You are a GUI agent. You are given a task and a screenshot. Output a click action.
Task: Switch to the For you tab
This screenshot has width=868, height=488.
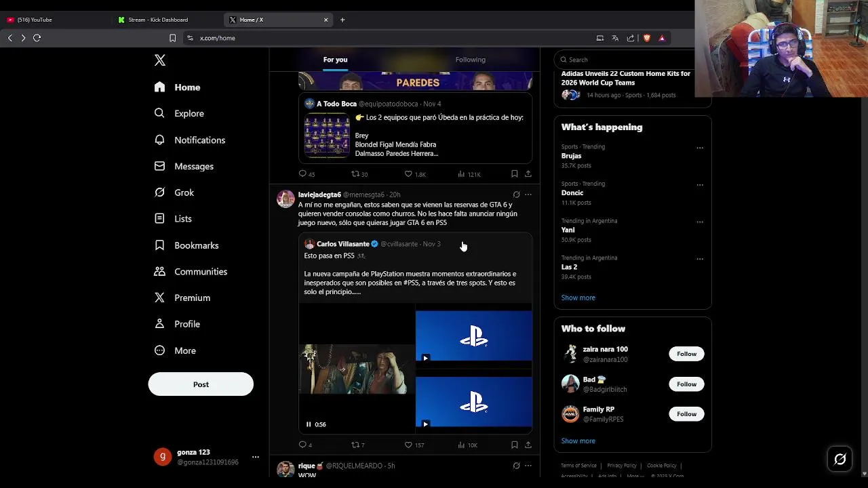click(x=335, y=60)
